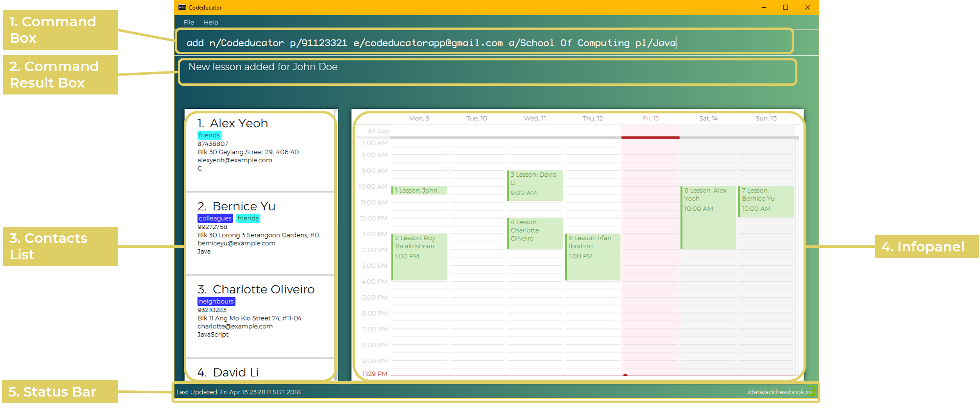The image size is (980, 408).
Task: Click the Fri, 13 day header
Action: coord(650,118)
